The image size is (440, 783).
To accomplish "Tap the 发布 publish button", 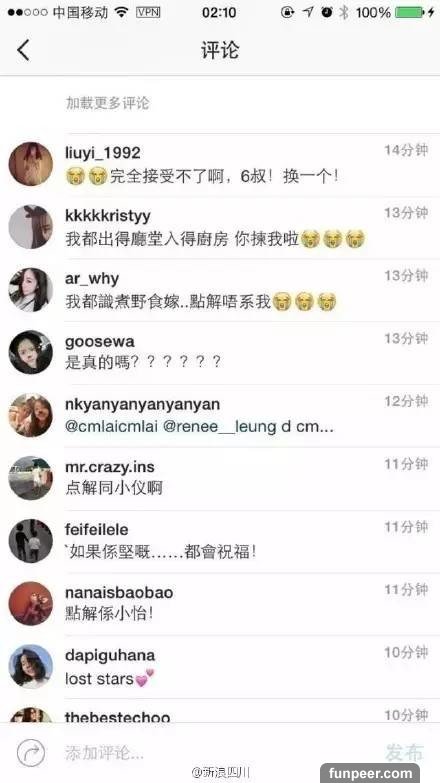I will (405, 752).
